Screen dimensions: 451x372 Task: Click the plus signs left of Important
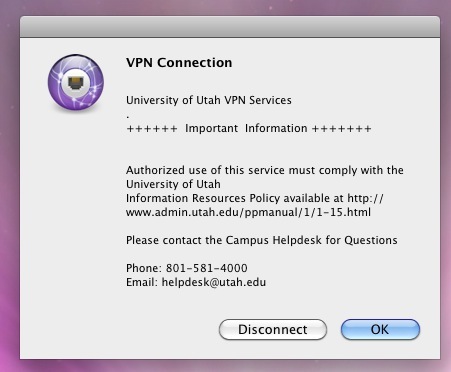pos(152,129)
